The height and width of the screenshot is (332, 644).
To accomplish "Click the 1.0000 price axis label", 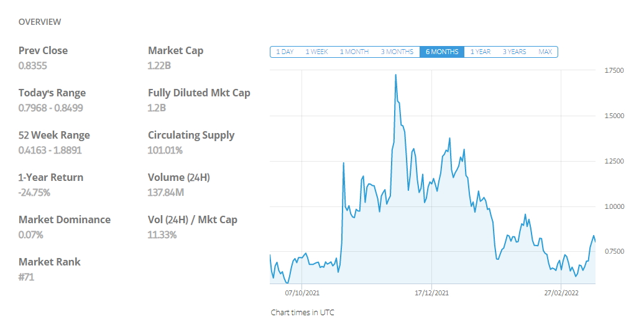I will click(x=614, y=206).
